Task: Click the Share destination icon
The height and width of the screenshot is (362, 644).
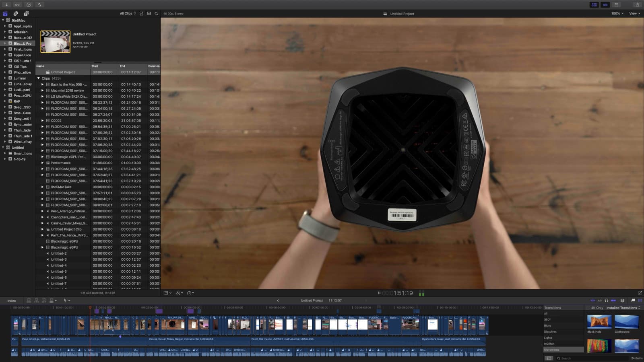Action: point(638,4)
